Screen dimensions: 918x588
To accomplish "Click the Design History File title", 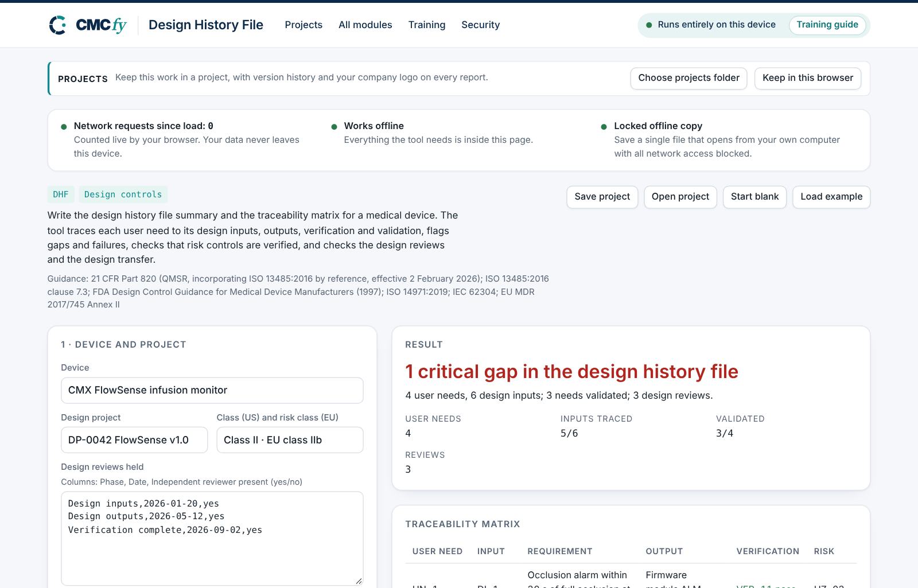I will click(x=206, y=25).
